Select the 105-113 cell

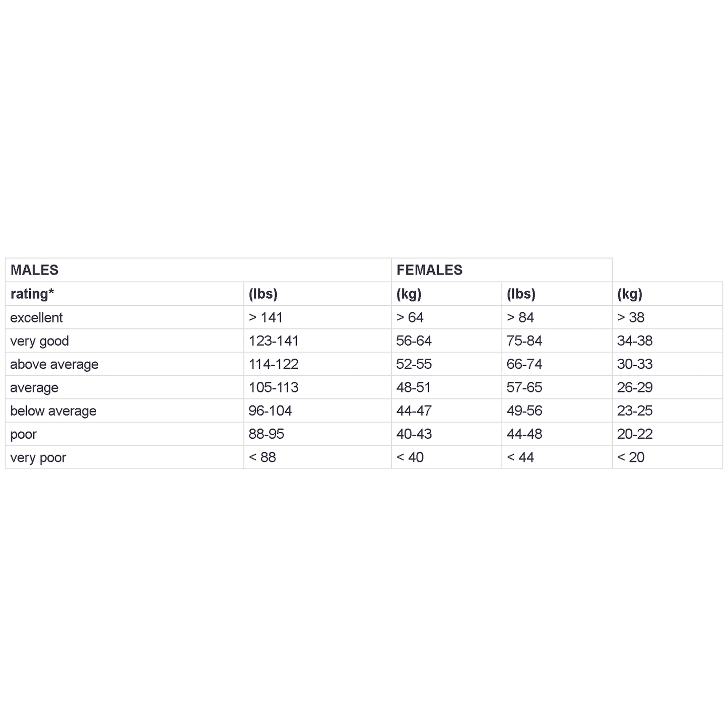pos(274,387)
